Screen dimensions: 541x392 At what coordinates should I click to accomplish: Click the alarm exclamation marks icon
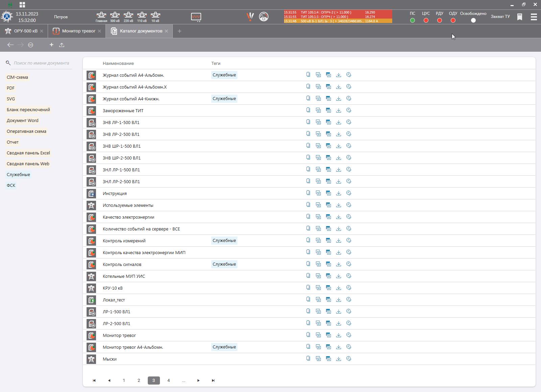250,17
